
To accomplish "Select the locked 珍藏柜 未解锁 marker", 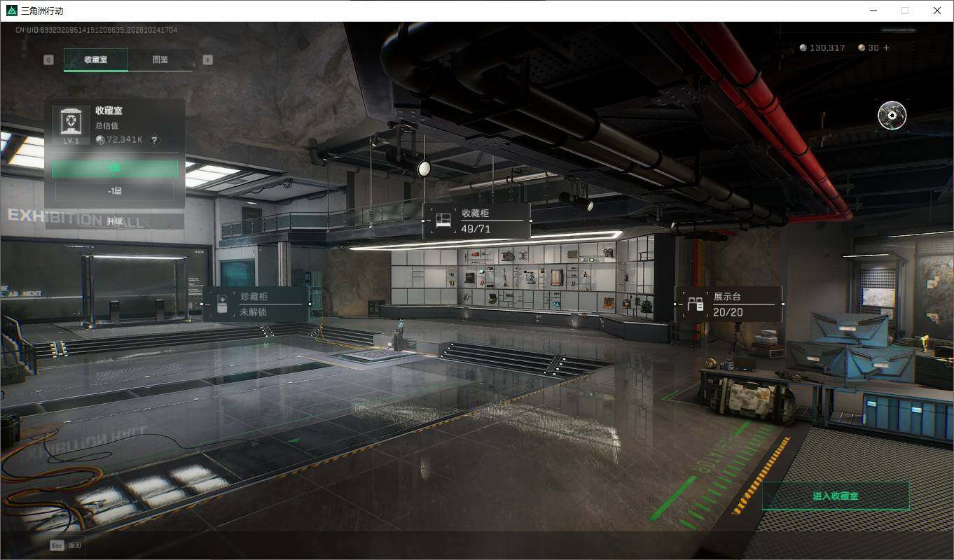I will pyautogui.click(x=256, y=304).
